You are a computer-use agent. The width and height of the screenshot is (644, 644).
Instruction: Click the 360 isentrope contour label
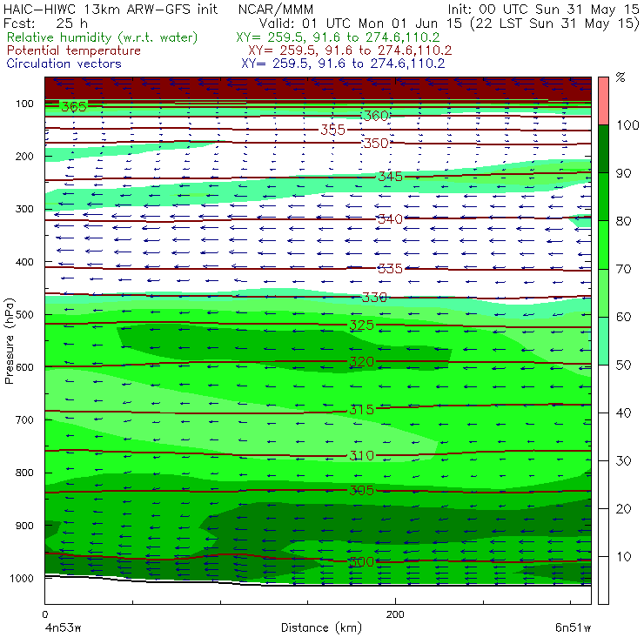376,116
